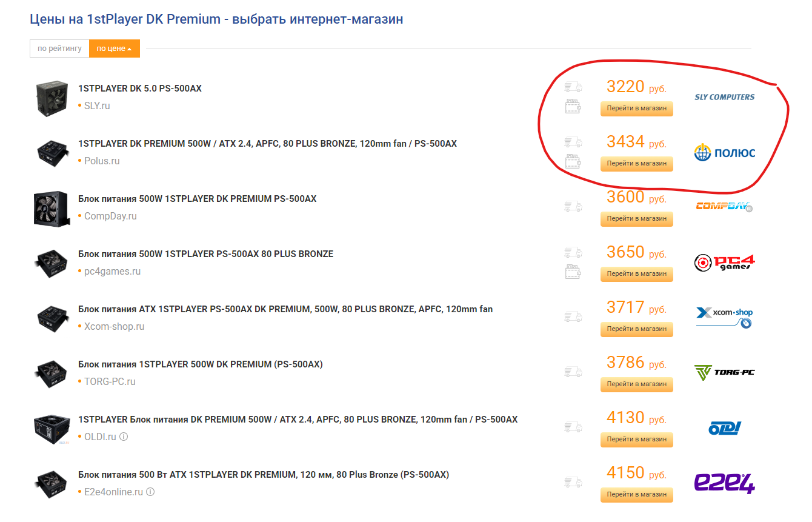Screen dimensions: 812x522
Task: Click the PC4 Games store logo
Action: click(724, 263)
